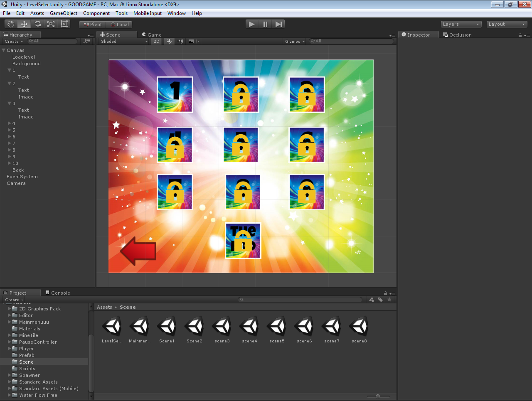Select EventSystem in Hierarchy
The width and height of the screenshot is (532, 401).
point(22,177)
